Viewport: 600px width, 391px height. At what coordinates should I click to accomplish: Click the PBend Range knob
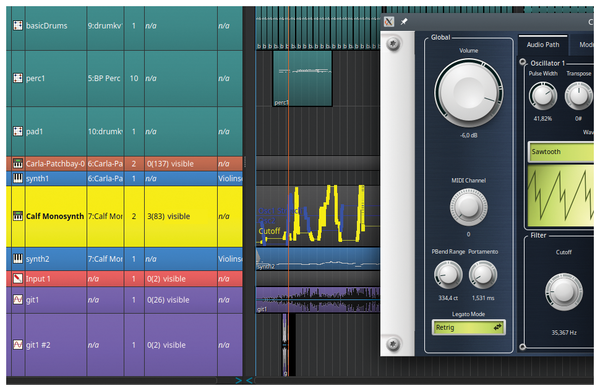[x=448, y=275]
